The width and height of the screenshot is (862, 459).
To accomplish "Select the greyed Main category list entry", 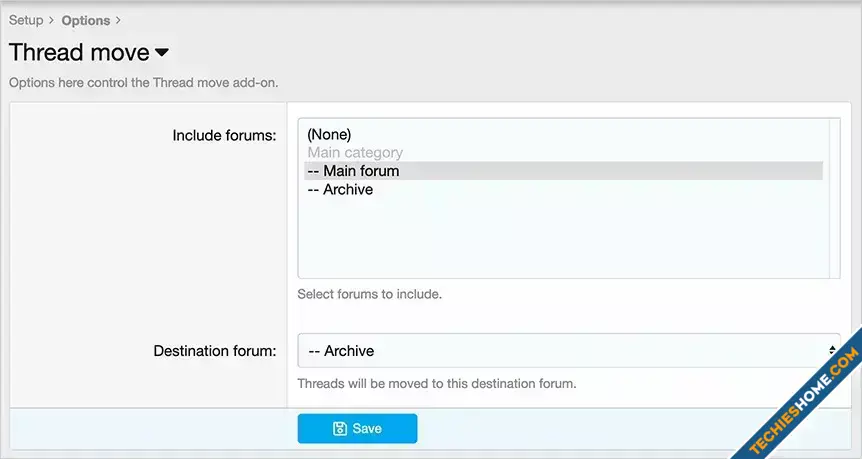I will click(355, 153).
